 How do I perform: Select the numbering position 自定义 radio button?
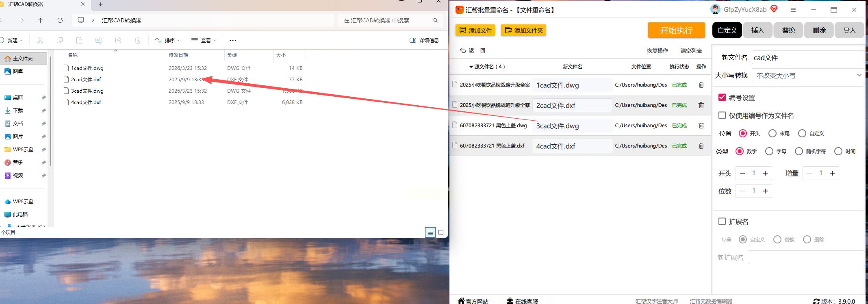coord(802,133)
